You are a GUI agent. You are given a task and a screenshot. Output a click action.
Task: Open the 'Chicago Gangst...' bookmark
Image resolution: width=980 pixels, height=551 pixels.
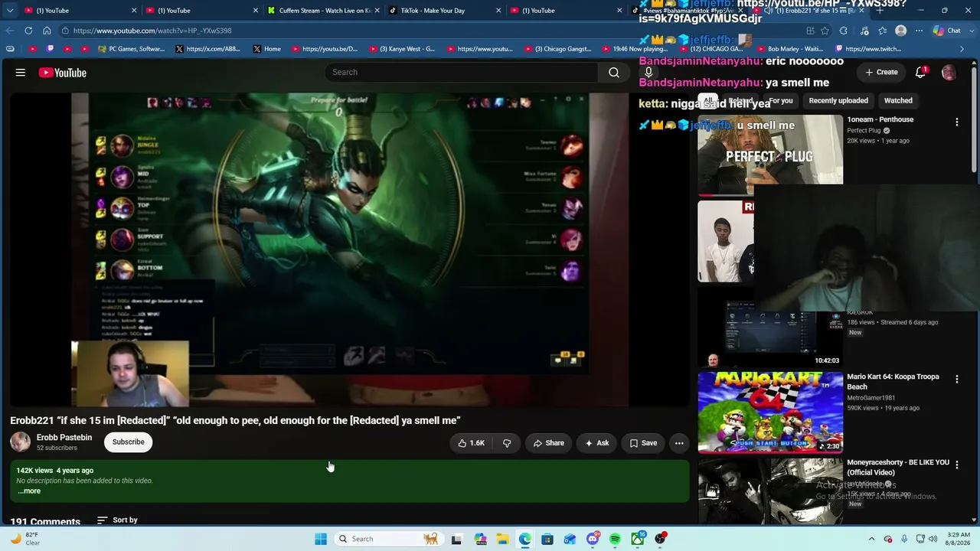pyautogui.click(x=557, y=49)
